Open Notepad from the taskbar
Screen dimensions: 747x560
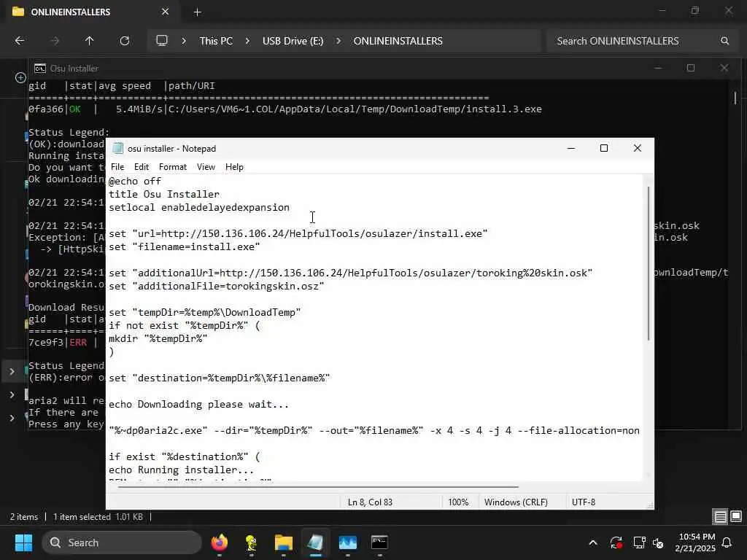click(x=315, y=542)
